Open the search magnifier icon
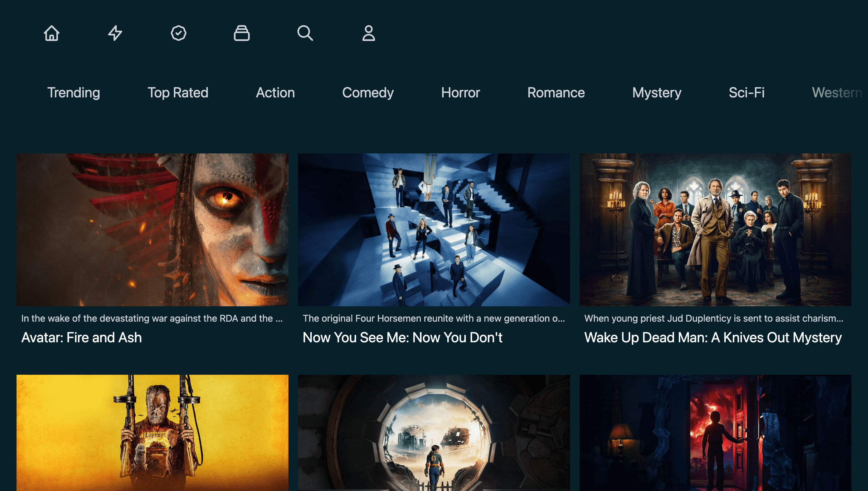The height and width of the screenshot is (491, 868). 305,33
